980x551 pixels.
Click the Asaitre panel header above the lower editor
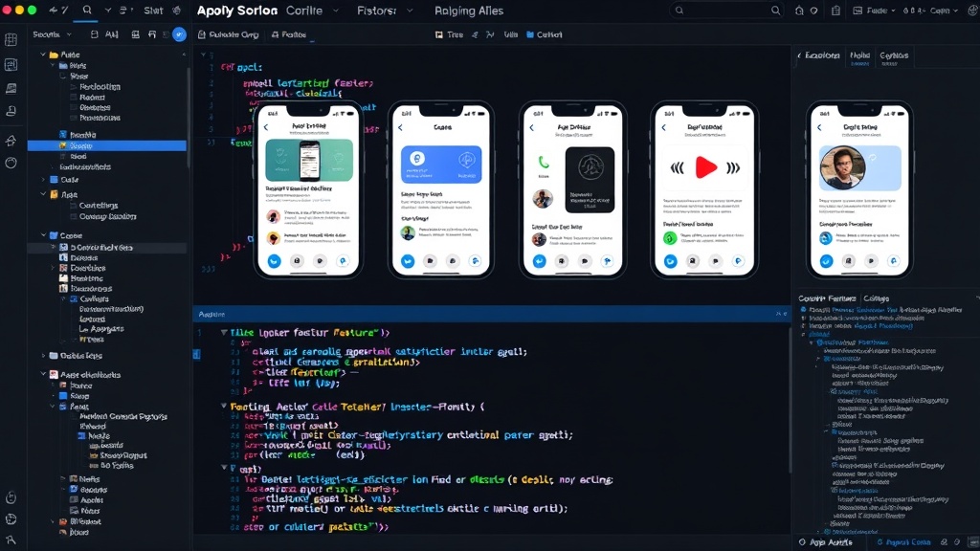[x=491, y=314]
